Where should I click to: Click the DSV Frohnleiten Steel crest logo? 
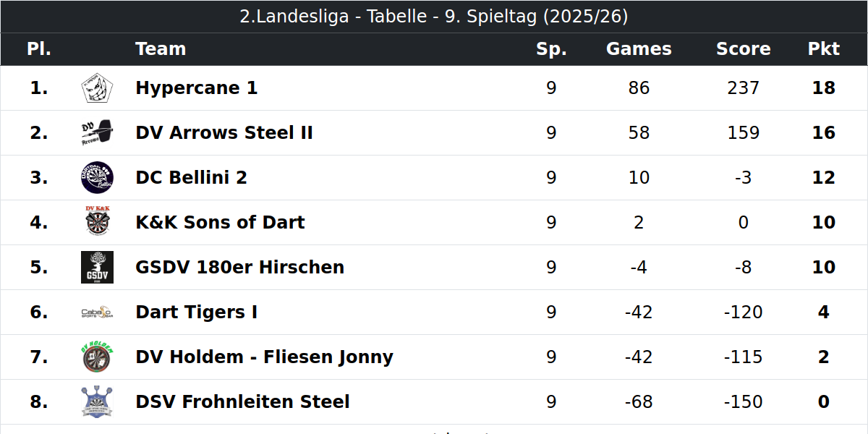click(x=97, y=402)
